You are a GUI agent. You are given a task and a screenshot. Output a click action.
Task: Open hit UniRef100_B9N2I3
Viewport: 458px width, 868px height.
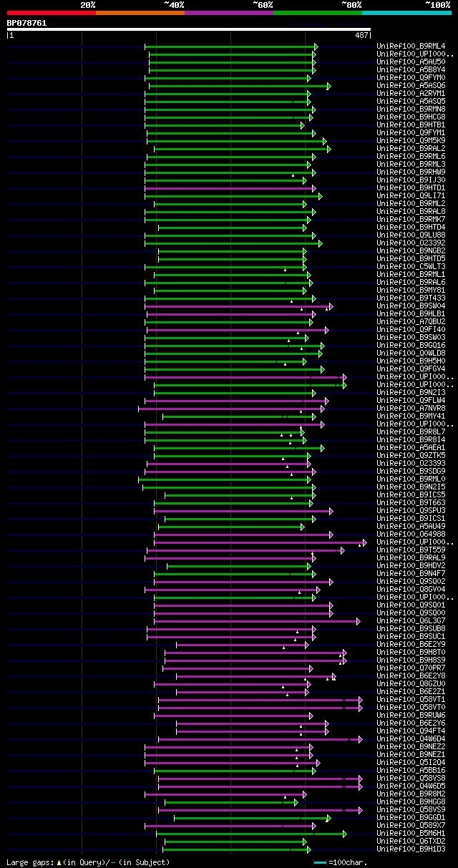411,393
